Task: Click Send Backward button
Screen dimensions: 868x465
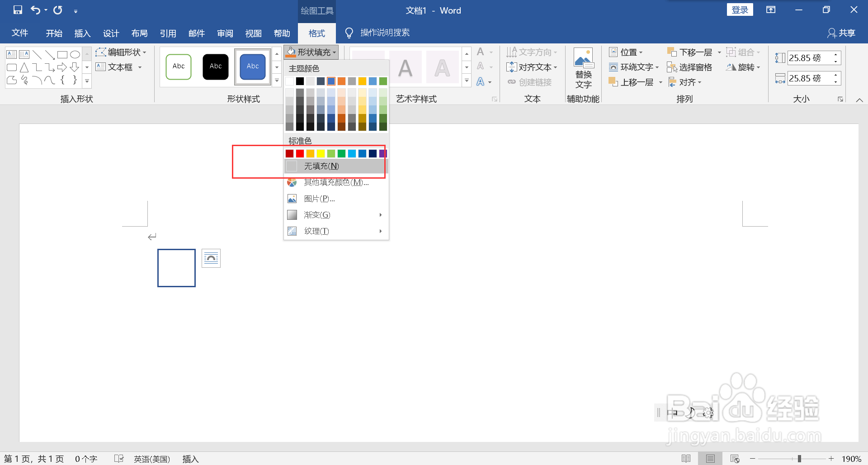Action: [x=690, y=52]
